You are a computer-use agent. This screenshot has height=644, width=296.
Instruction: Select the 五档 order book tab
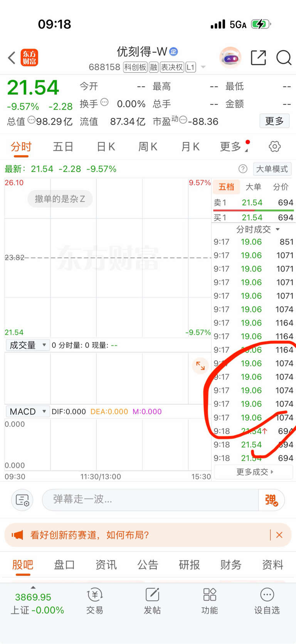[x=226, y=187]
